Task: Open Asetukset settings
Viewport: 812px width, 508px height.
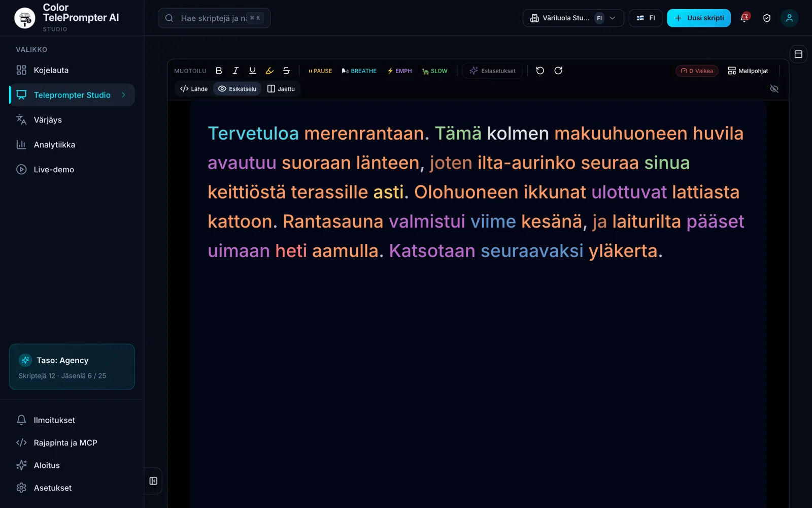Action: (72, 488)
